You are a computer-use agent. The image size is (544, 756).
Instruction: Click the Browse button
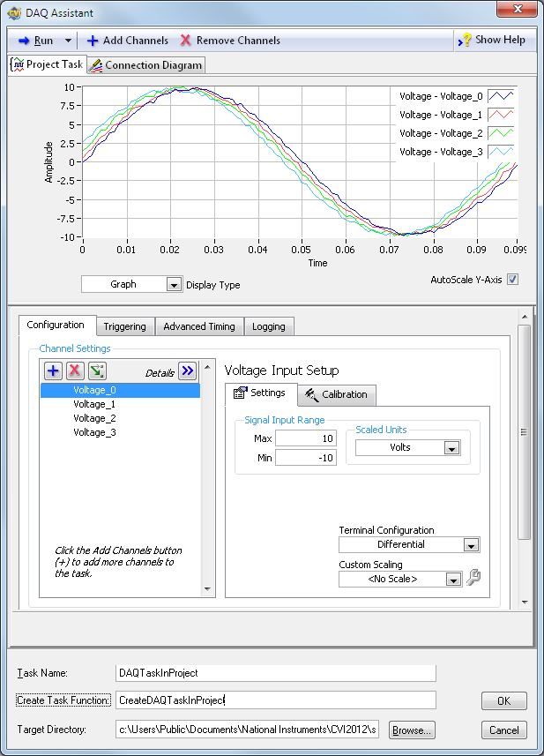(x=412, y=730)
